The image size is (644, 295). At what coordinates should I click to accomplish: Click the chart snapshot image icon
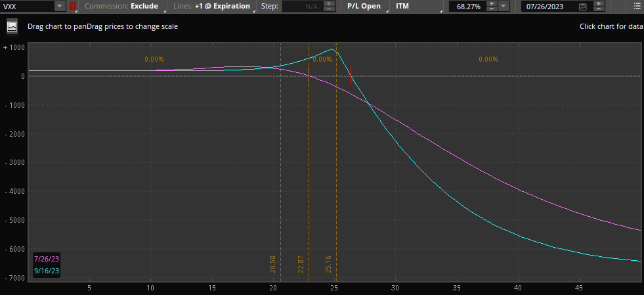pyautogui.click(x=12, y=27)
